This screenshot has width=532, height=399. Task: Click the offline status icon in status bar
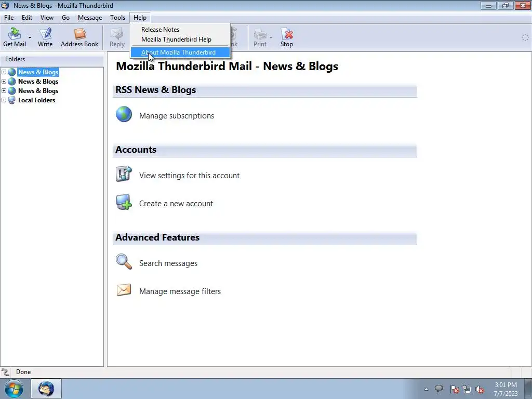click(x=5, y=372)
